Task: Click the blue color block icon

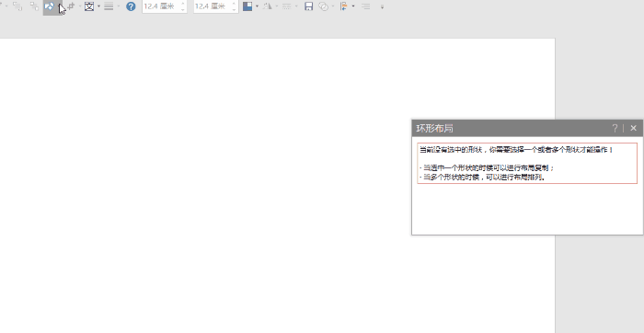Action: [x=247, y=6]
